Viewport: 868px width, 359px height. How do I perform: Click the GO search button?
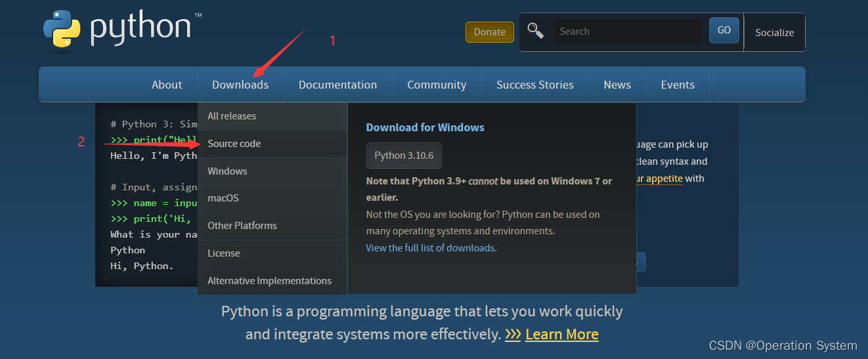click(724, 30)
